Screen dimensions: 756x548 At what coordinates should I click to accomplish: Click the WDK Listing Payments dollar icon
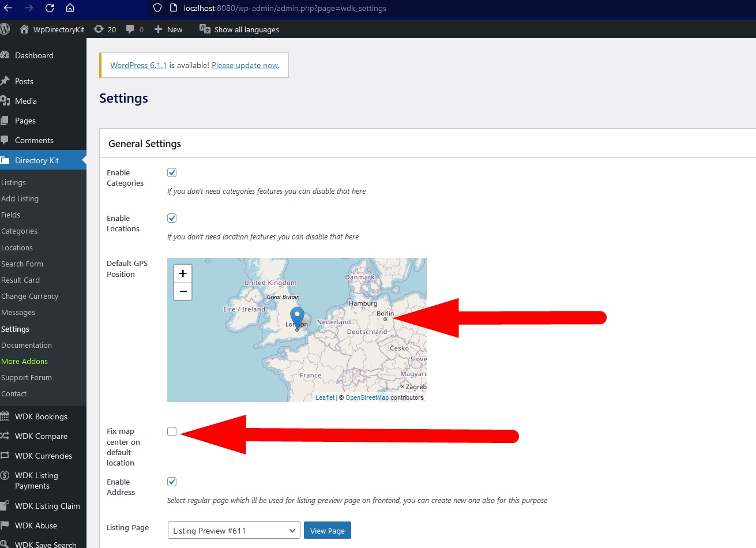[x=5, y=475]
